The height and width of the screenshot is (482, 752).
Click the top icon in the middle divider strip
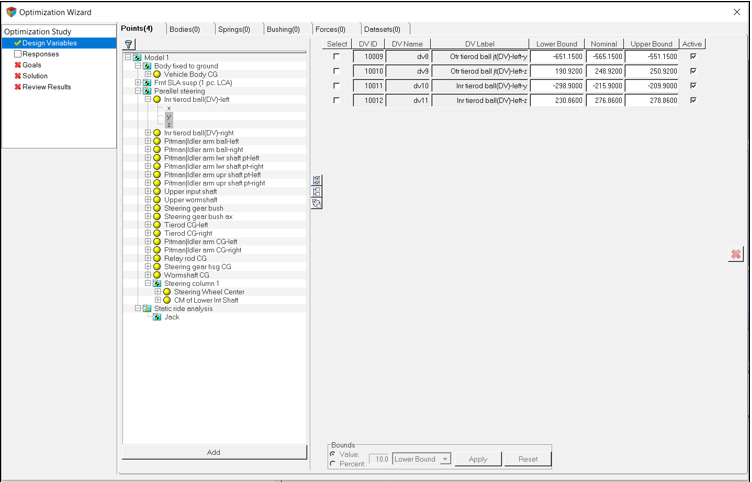[316, 181]
